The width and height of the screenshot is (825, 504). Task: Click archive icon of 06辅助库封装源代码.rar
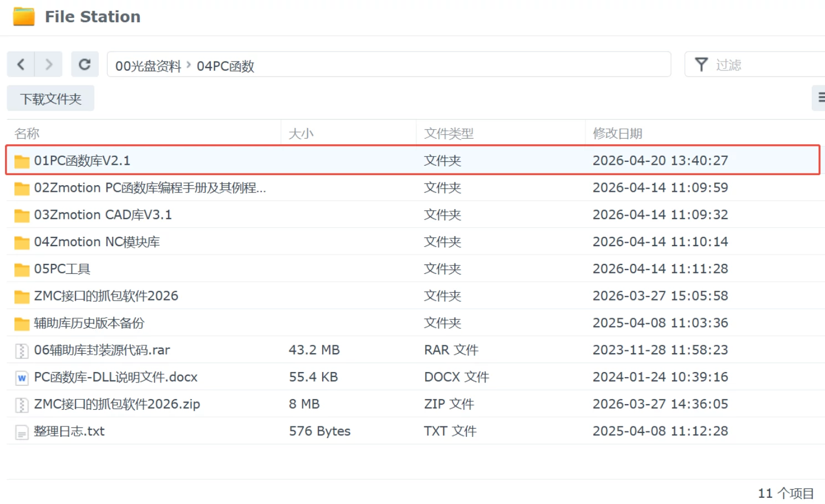click(x=22, y=351)
